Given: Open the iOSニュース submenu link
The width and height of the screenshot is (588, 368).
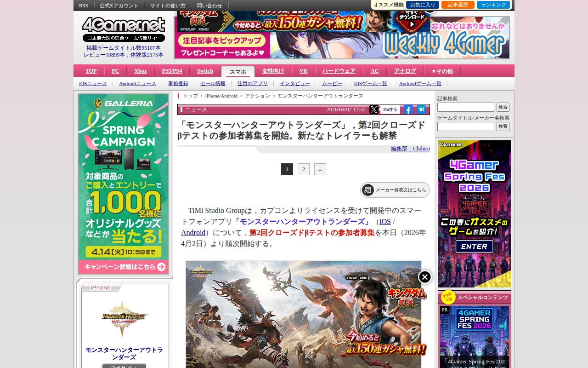Looking at the screenshot, I should 93,83.
